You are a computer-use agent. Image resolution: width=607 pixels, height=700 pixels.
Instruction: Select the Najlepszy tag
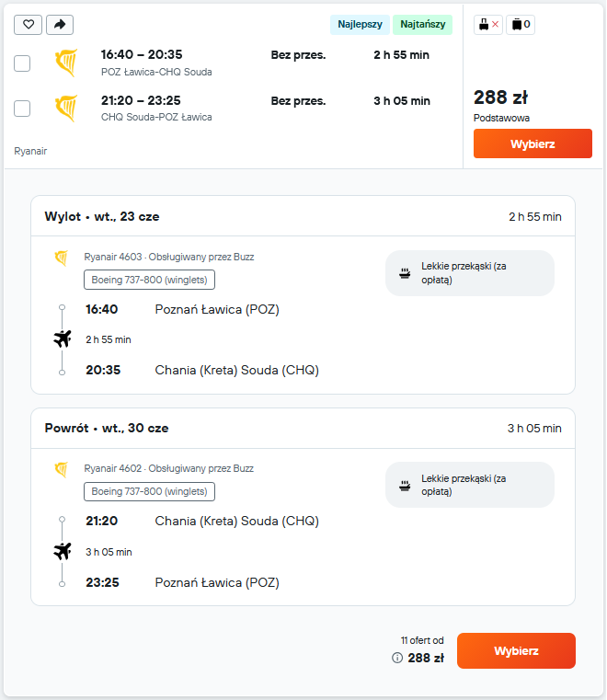click(x=360, y=24)
